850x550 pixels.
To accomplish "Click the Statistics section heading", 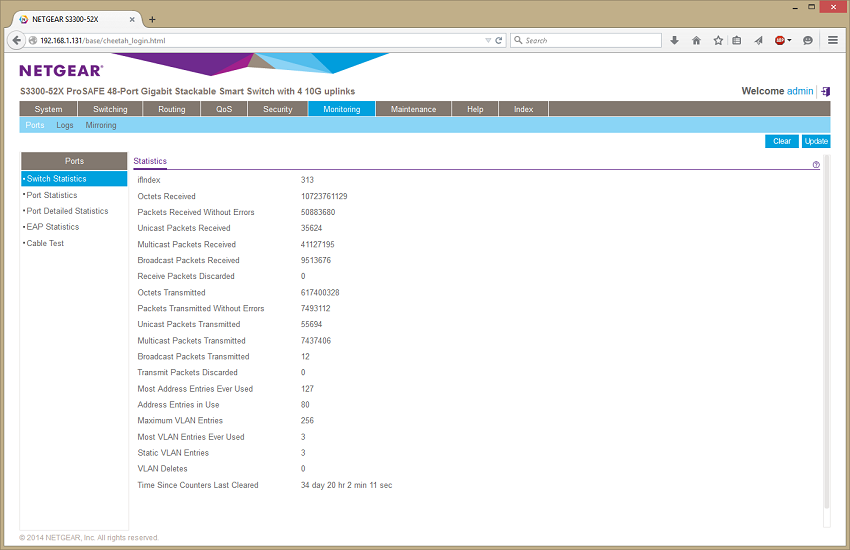I will pyautogui.click(x=150, y=161).
